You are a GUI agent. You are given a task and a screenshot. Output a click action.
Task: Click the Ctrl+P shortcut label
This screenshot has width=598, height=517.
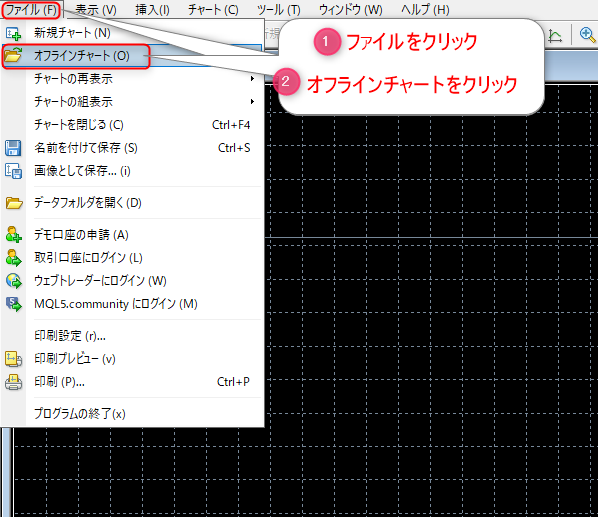(x=233, y=382)
